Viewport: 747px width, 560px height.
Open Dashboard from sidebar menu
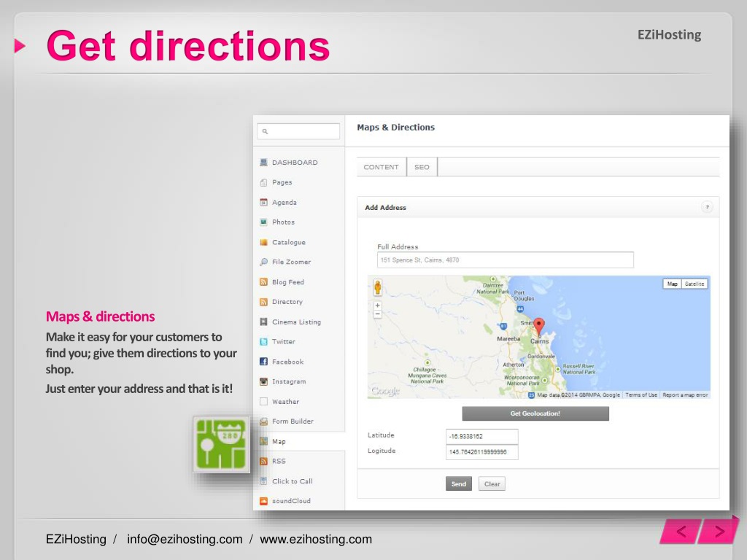tap(295, 163)
